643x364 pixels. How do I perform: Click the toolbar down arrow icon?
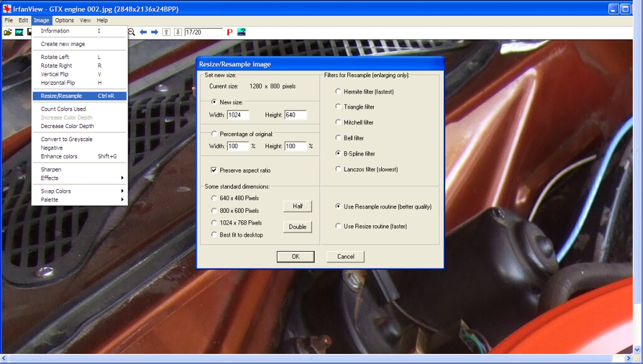click(178, 32)
